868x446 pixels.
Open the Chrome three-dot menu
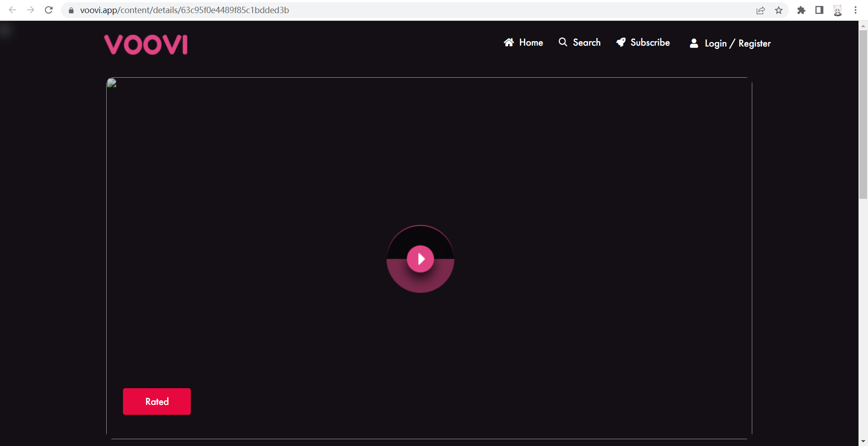[x=855, y=10]
